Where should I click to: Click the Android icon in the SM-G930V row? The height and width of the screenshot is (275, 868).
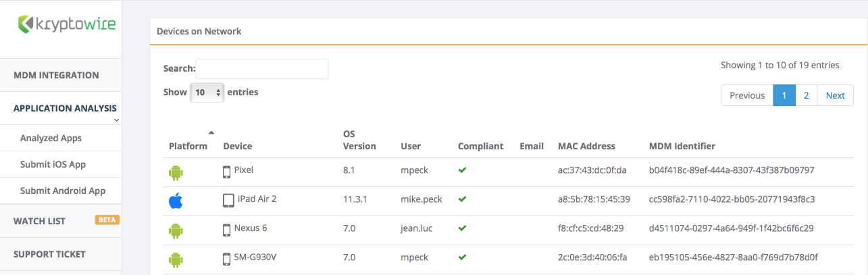176,259
